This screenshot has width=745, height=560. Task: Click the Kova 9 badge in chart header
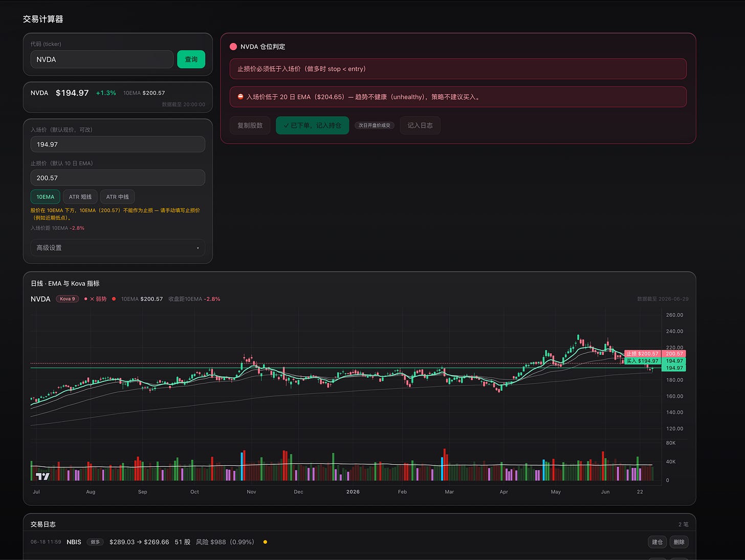click(67, 299)
